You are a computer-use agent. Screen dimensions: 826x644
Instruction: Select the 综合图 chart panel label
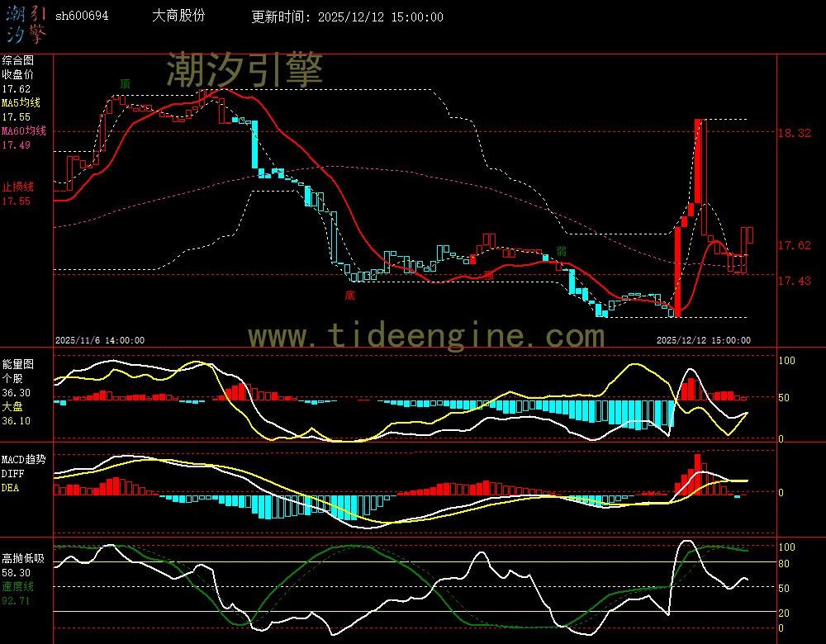(17, 60)
